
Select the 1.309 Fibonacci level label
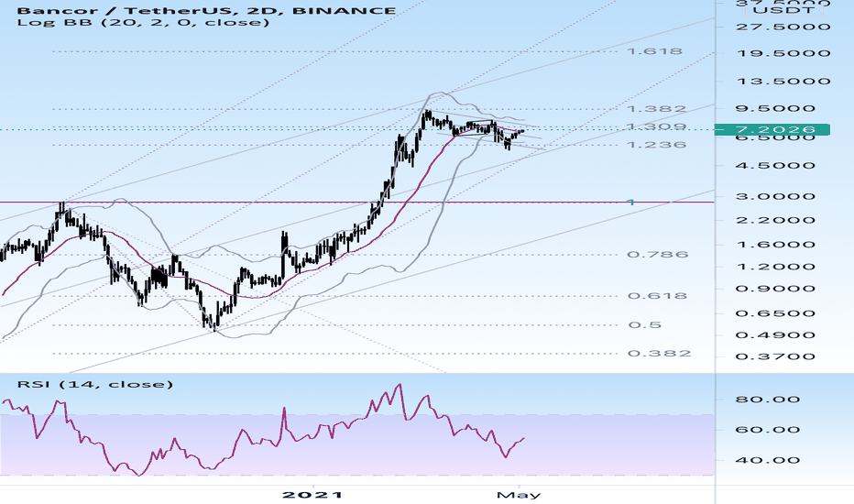[657, 126]
